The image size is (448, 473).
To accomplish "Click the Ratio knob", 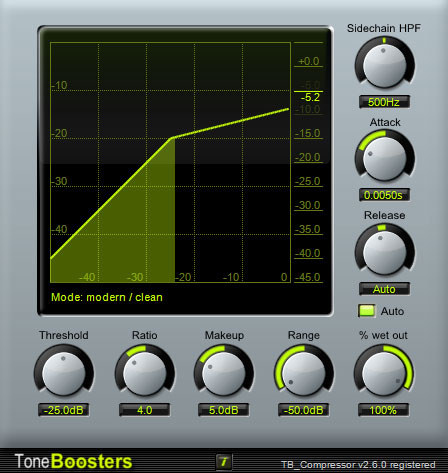I will point(145,373).
